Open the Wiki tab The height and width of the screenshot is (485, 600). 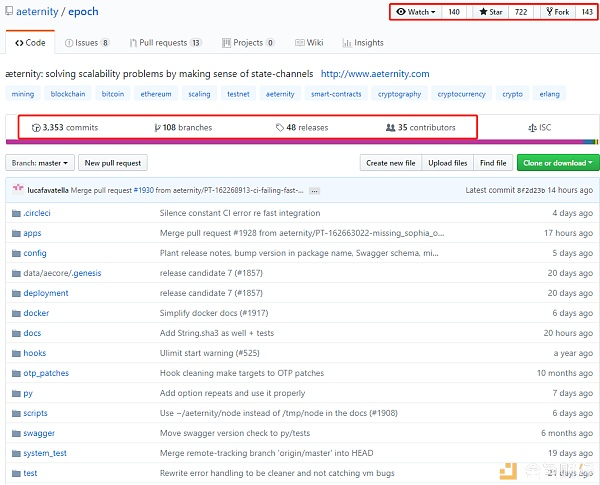pos(309,42)
